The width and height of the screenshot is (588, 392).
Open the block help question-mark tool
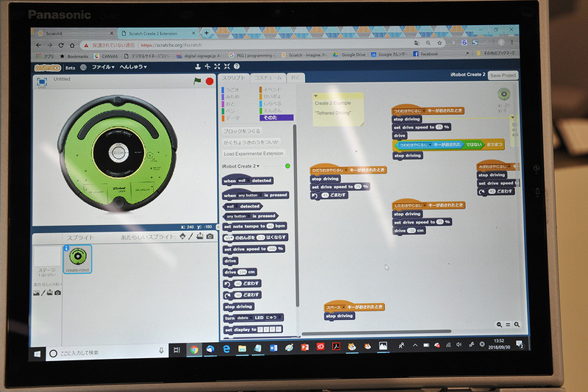[237, 66]
